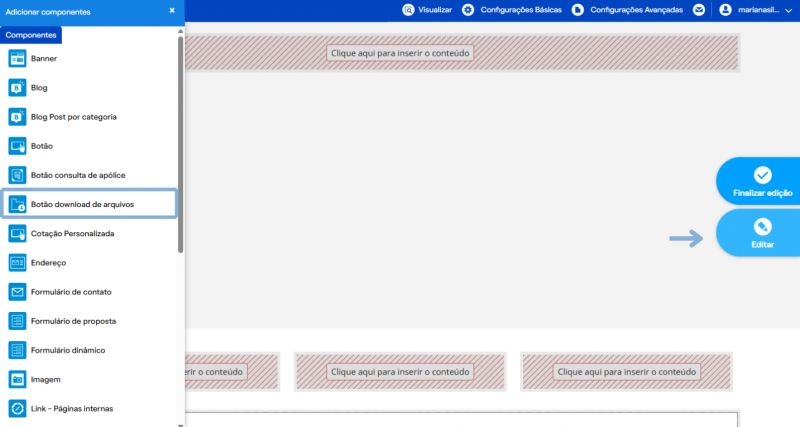800x427 pixels.
Task: Open Configurações Avançadas text link
Action: [636, 10]
